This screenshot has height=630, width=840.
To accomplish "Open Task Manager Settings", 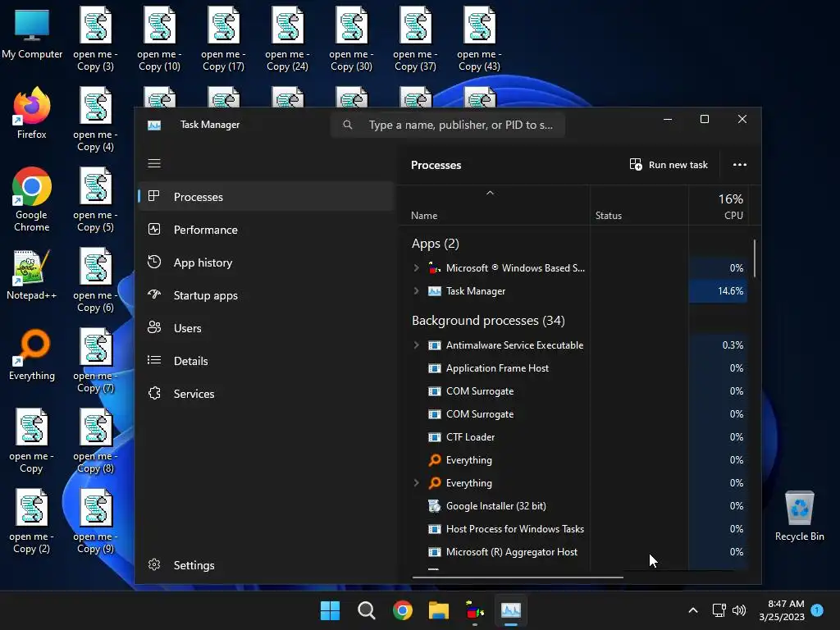I will [194, 565].
